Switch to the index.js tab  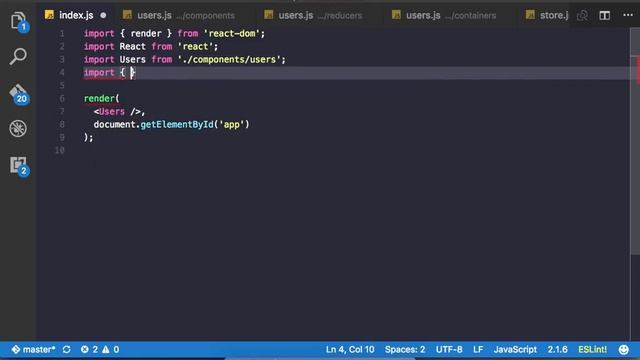(x=76, y=16)
